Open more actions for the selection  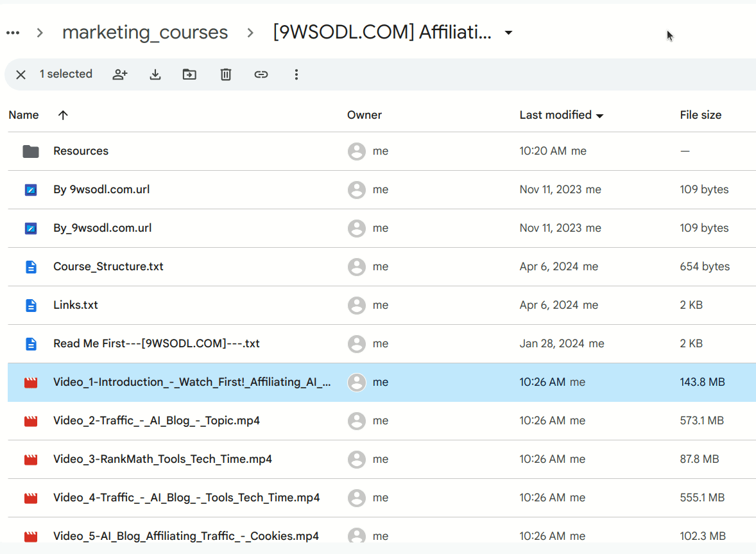[296, 74]
